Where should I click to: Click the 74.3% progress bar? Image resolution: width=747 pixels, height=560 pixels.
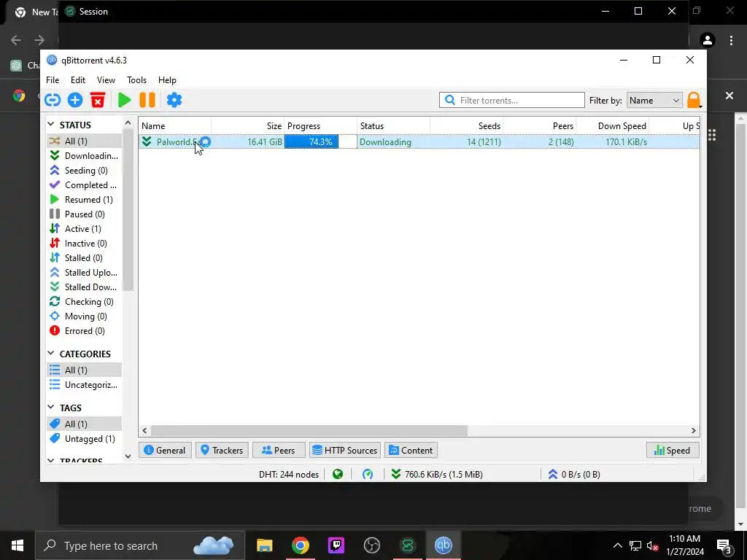point(321,142)
